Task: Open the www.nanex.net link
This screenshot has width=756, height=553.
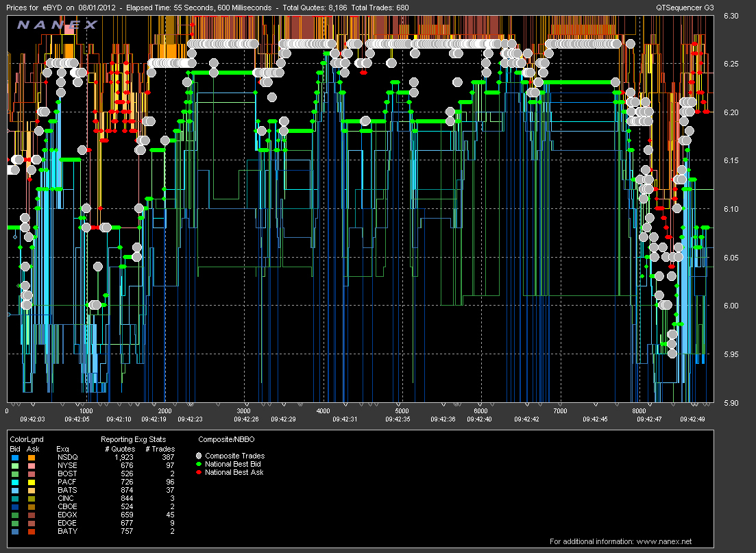Action: click(x=664, y=541)
